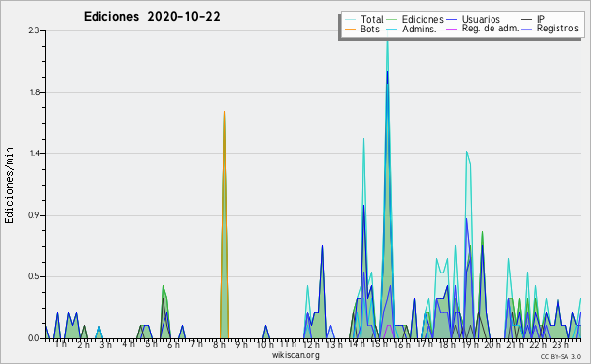591x364 pixels.
Task: Click the 9 h x-axis label
Action: [x=241, y=344]
